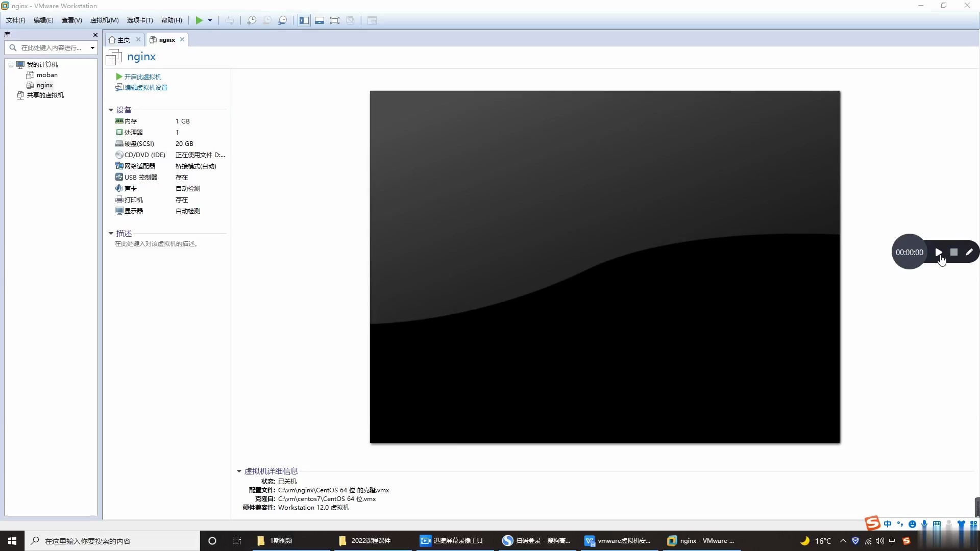Viewport: 980px width, 551px height.
Task: Collapse the 设备 devices section
Action: tap(111, 110)
